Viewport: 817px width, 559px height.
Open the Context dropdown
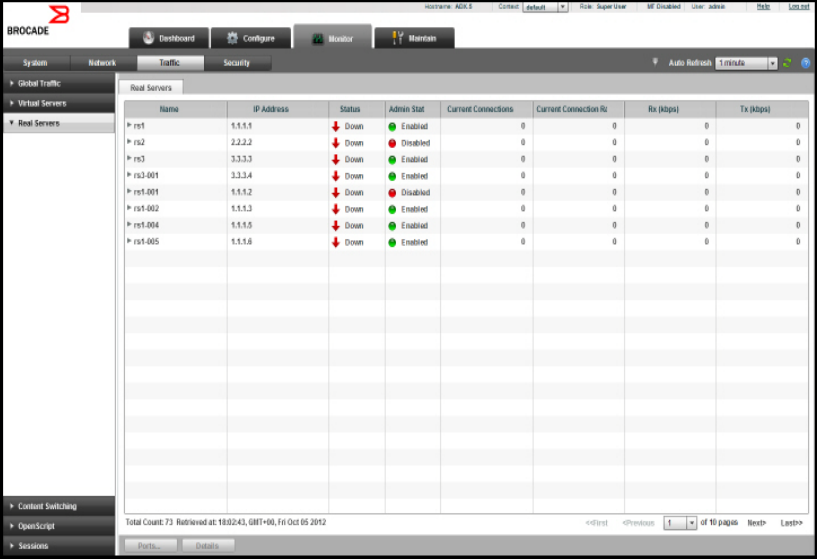(562, 7)
